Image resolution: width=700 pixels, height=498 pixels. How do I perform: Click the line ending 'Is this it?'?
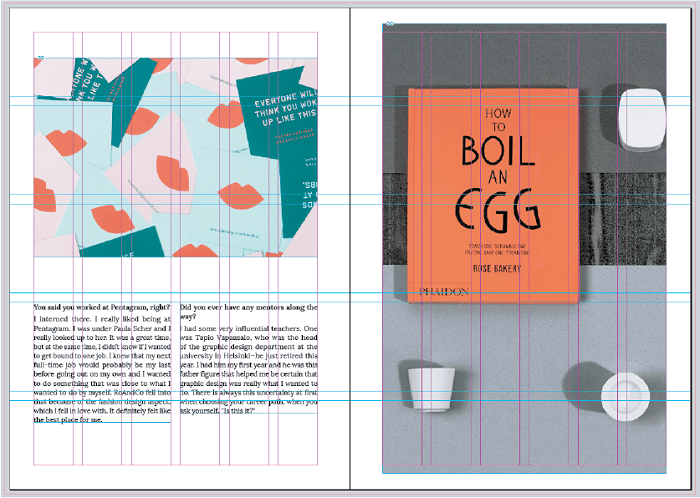pos(217,411)
